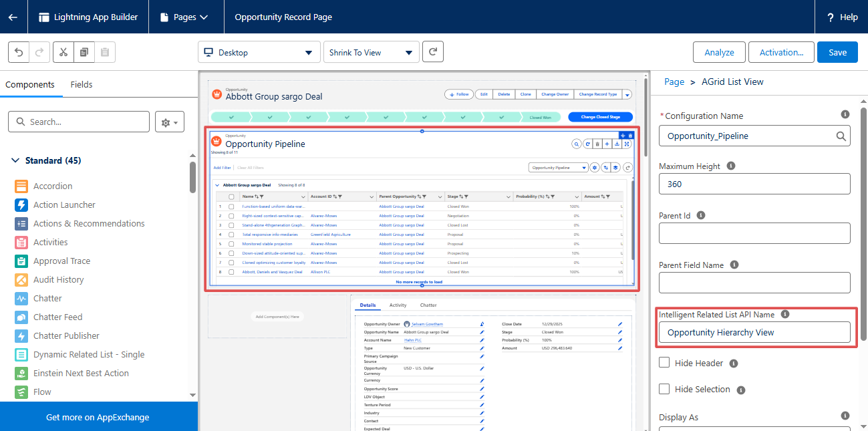868x431 pixels.
Task: Toggle the Hide Selection checkbox
Action: coord(664,389)
